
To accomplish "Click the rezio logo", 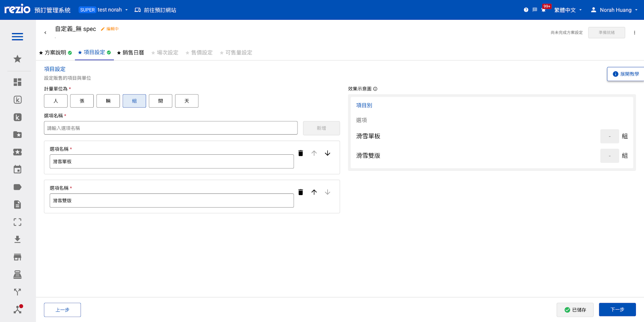I will (x=17, y=9).
